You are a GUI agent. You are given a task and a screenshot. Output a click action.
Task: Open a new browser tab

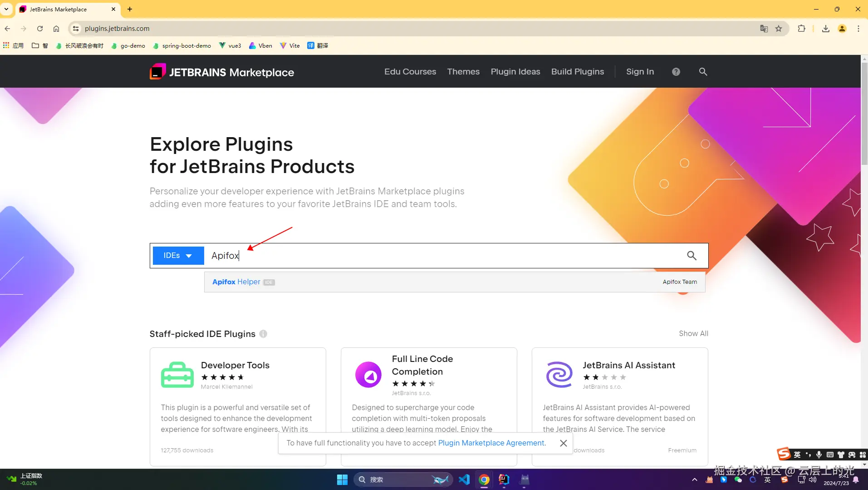pos(130,9)
